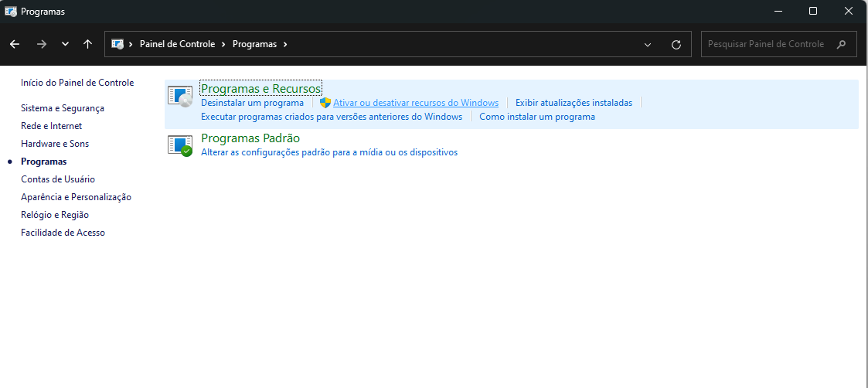The image size is (868, 388).
Task: Expand the chevron before Painel de Controle
Action: pyautogui.click(x=131, y=44)
